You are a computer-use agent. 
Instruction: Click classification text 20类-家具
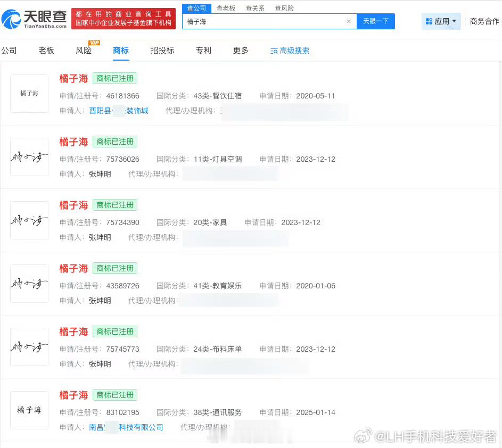[x=210, y=223]
